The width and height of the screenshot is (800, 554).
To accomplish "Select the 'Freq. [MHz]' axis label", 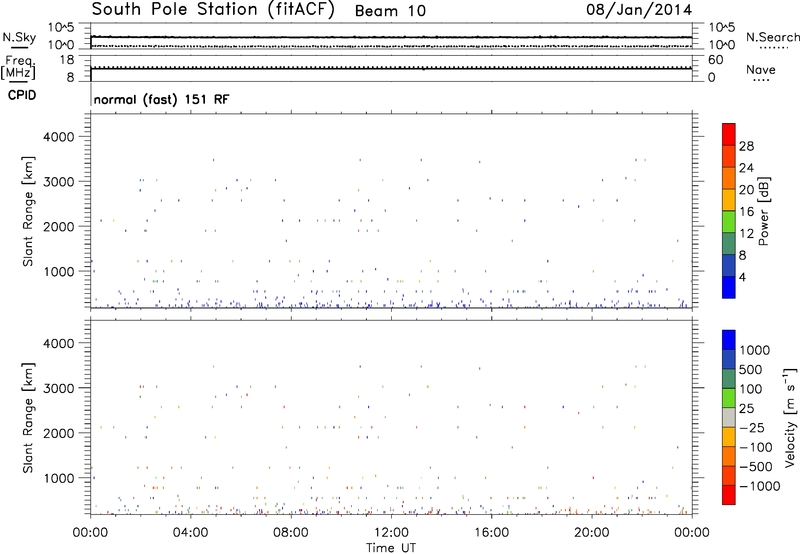I will pos(18,68).
